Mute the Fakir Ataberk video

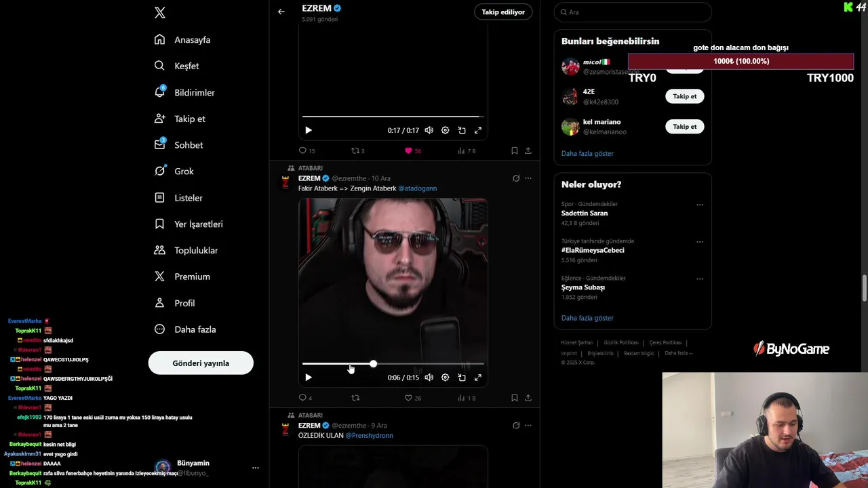click(x=429, y=378)
